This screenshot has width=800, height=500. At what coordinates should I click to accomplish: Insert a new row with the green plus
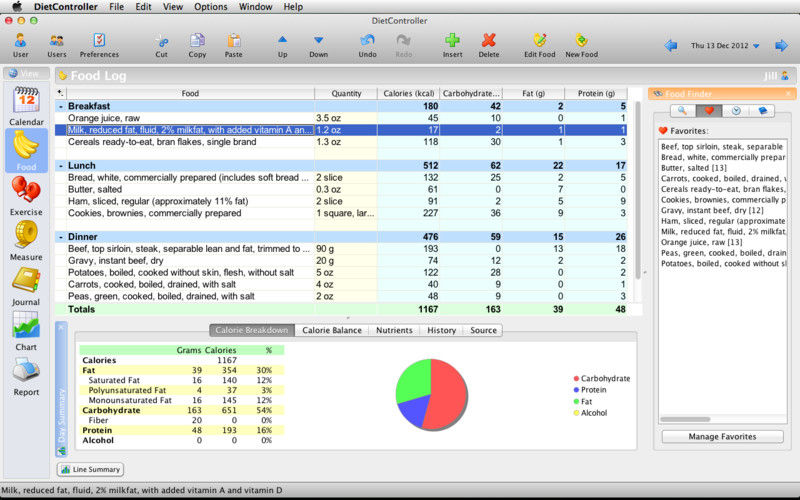click(x=453, y=45)
